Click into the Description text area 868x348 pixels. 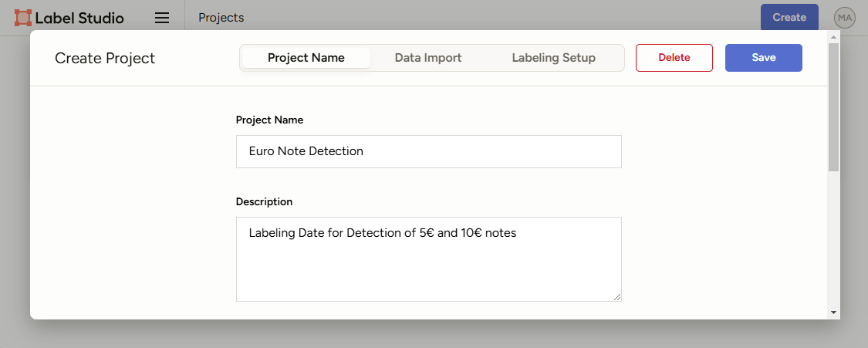[428, 258]
